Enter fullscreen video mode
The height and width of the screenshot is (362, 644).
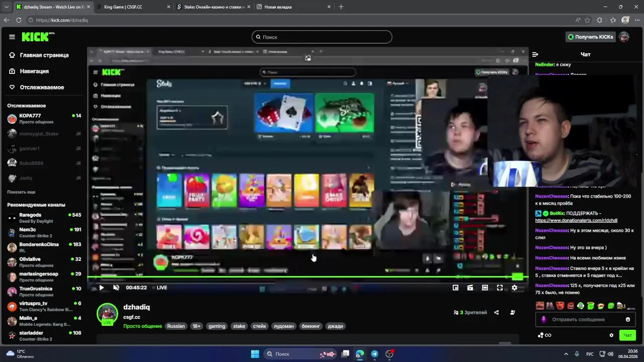tap(500, 288)
